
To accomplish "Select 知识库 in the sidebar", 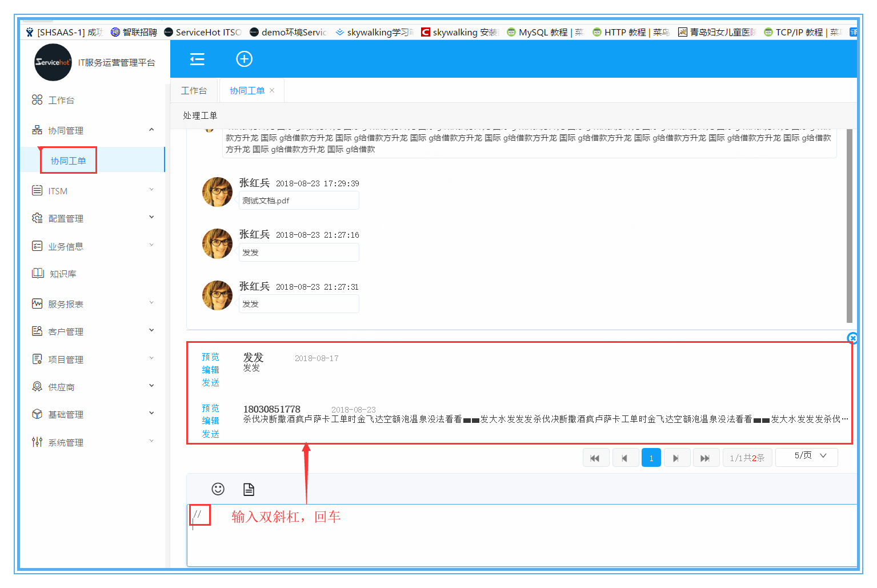I will coord(63,274).
